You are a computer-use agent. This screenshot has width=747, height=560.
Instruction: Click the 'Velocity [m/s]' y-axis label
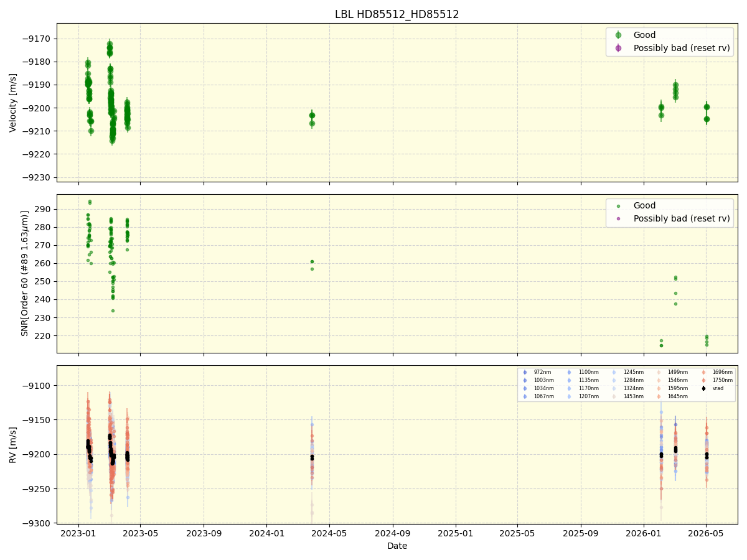point(13,103)
